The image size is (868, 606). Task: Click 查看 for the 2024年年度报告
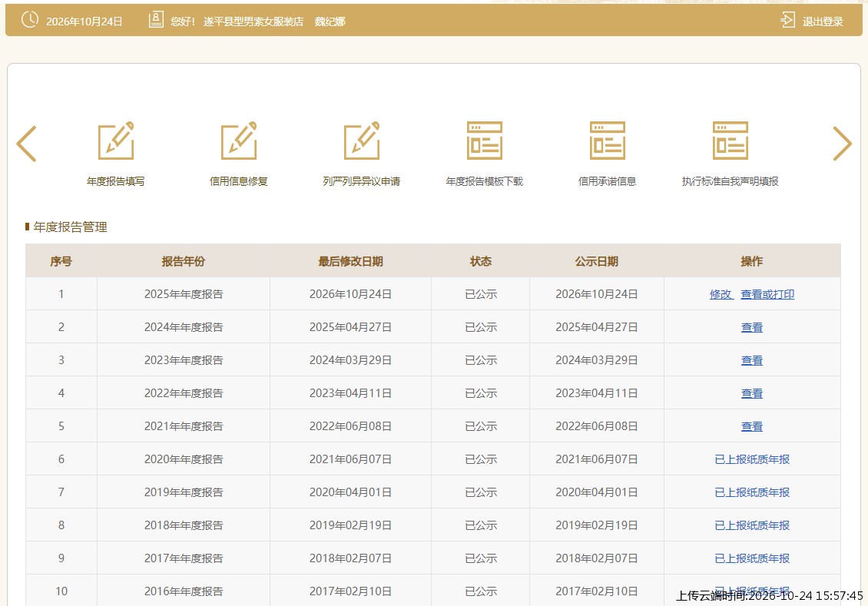coord(752,328)
